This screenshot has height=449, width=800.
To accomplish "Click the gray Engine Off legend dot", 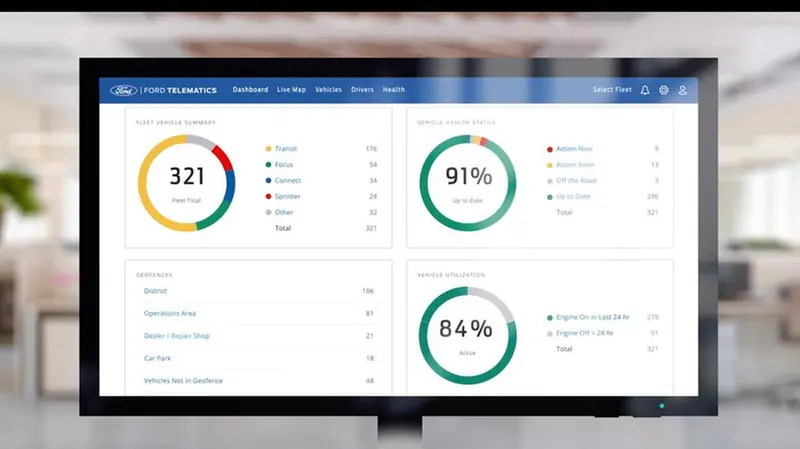I will [549, 334].
